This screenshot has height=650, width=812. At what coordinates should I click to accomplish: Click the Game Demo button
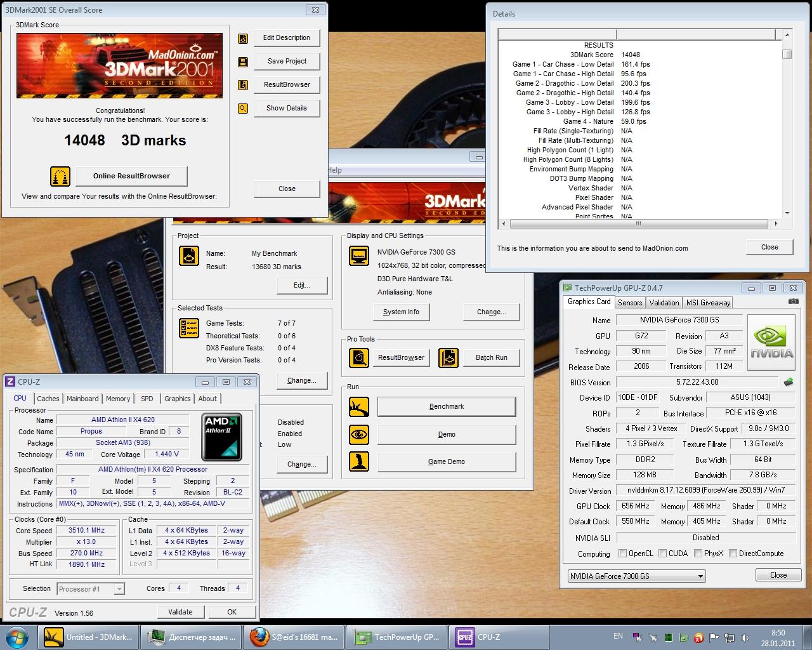[447, 462]
